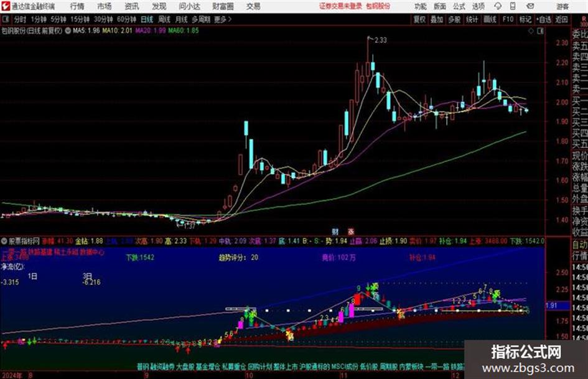
Task: Click the MA20: 1.99 label
Action: pyautogui.click(x=151, y=30)
